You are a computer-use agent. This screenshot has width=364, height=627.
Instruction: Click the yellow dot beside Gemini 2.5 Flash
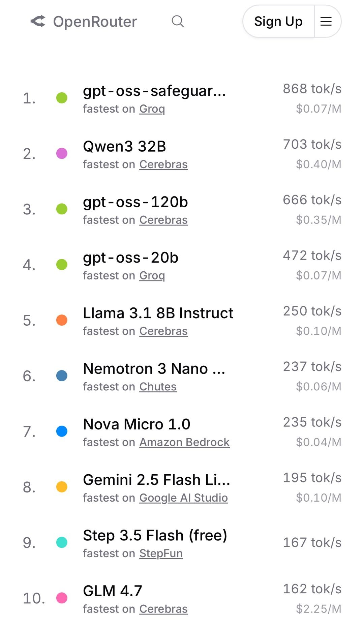62,487
